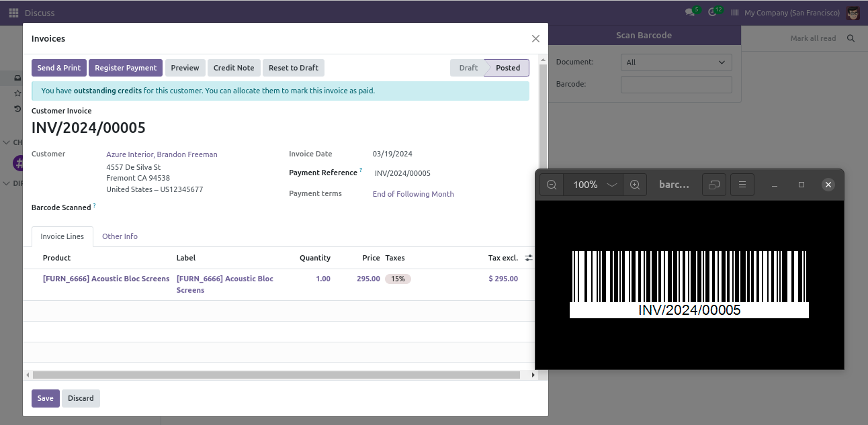
Task: Click the Preview button
Action: tap(185, 68)
